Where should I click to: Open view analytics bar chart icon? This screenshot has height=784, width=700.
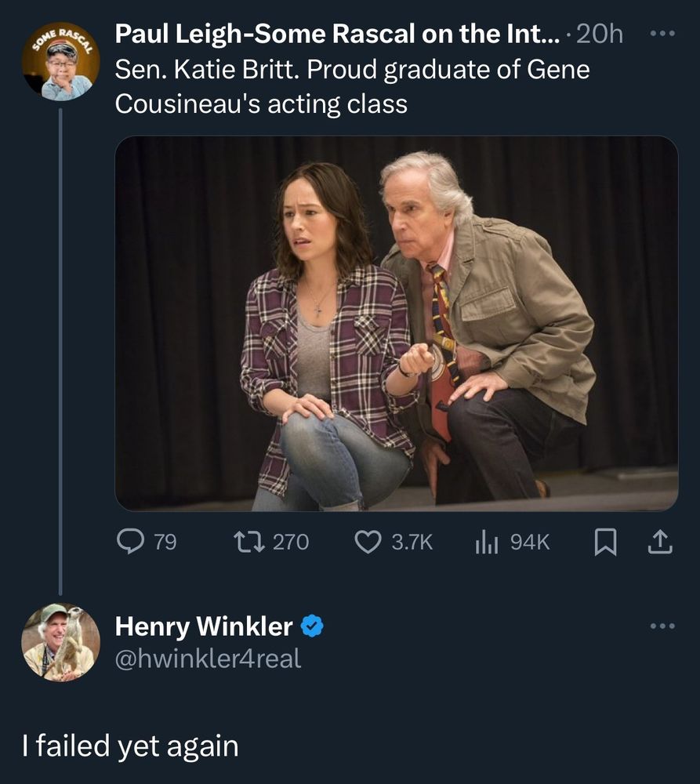coord(488,542)
